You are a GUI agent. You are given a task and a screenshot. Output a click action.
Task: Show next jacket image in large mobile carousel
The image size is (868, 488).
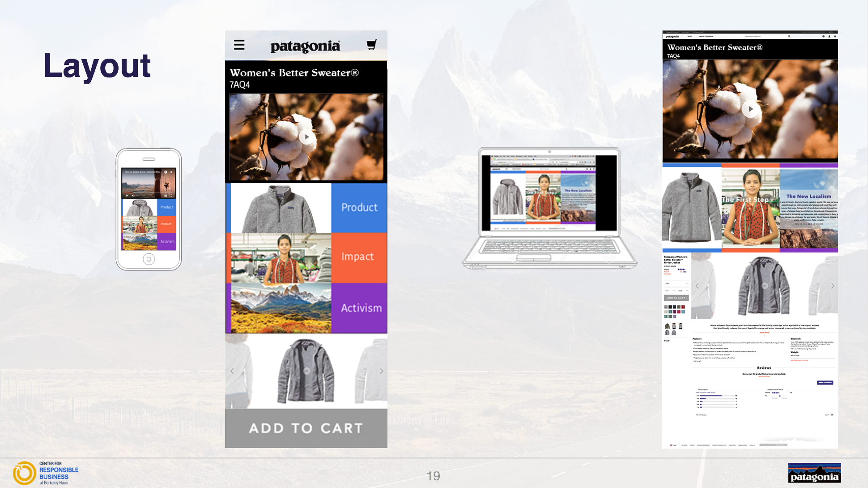381,371
